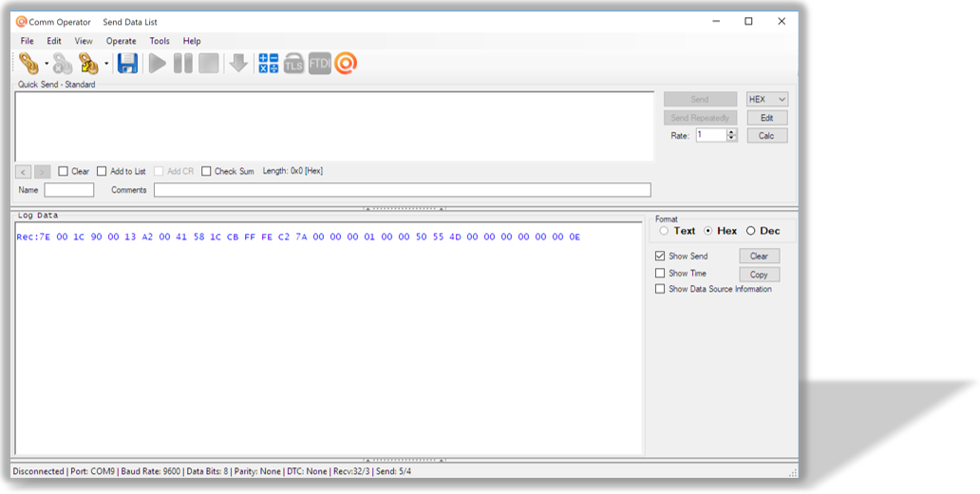Click the connection settings chain icon
The height and width of the screenshot is (494, 980).
pyautogui.click(x=88, y=63)
